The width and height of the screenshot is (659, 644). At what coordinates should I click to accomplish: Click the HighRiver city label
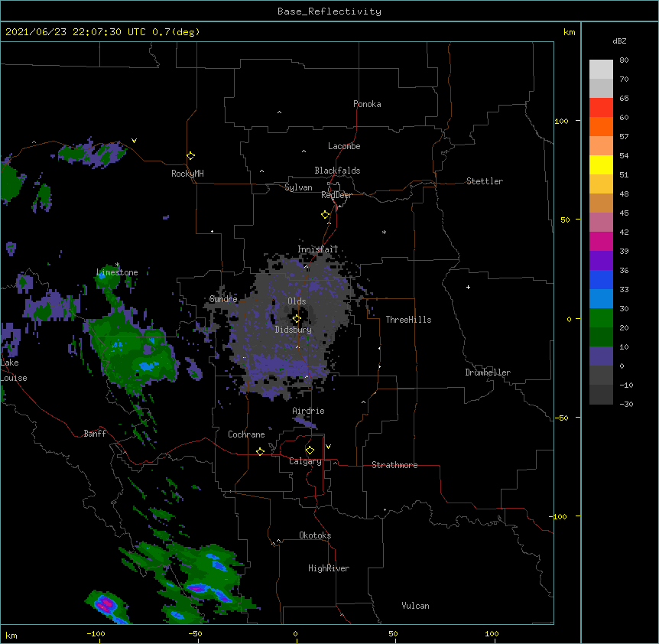[329, 568]
